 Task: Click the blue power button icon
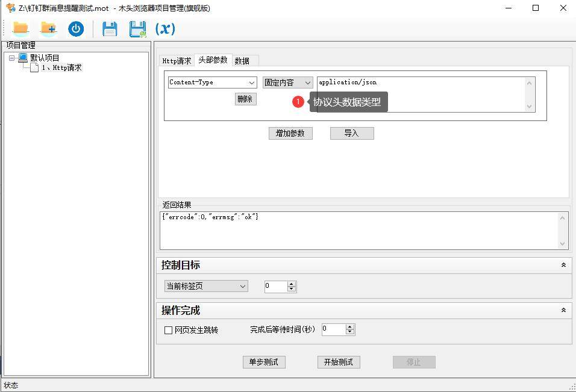click(x=76, y=29)
